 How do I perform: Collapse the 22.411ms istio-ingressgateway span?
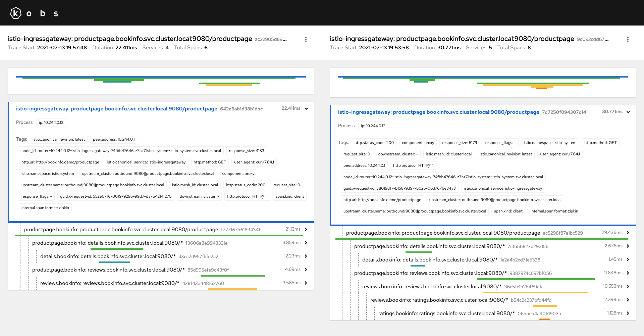click(x=306, y=108)
